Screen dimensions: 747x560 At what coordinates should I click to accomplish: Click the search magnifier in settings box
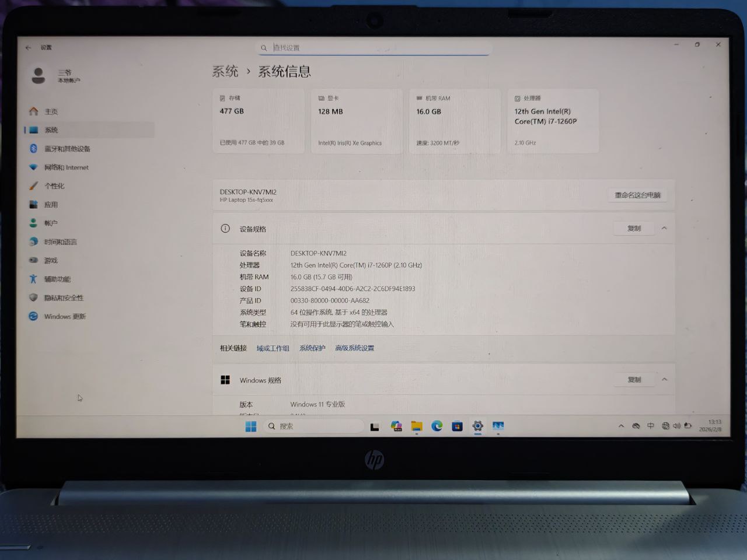pos(264,48)
